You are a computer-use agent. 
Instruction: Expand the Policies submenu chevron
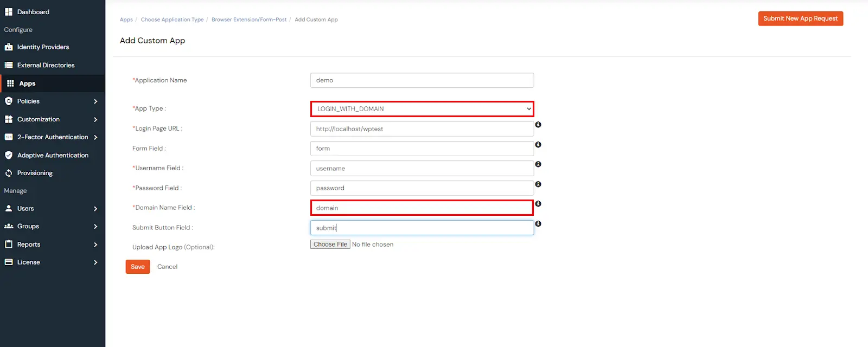(x=95, y=101)
